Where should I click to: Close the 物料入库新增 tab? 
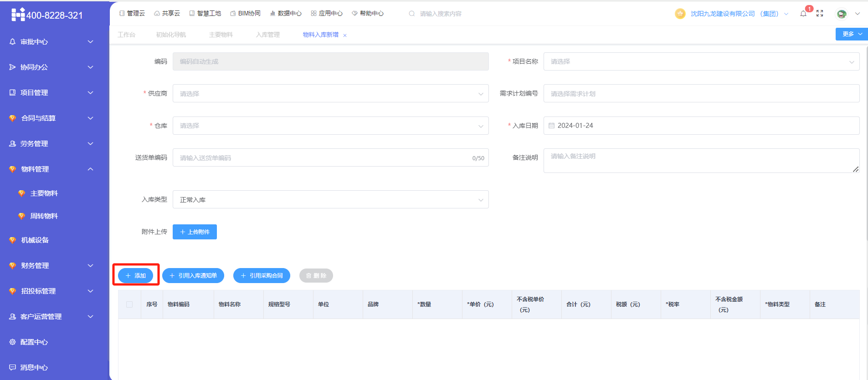[345, 35]
